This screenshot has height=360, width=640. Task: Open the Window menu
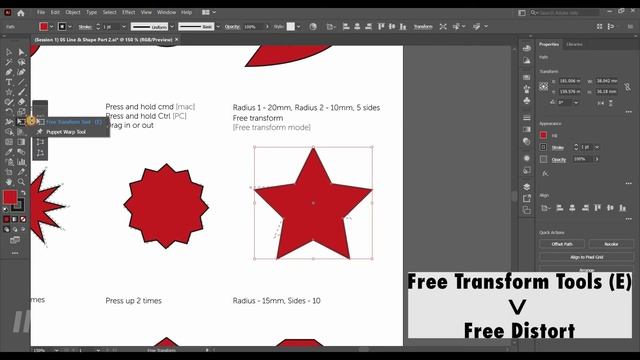pos(166,12)
